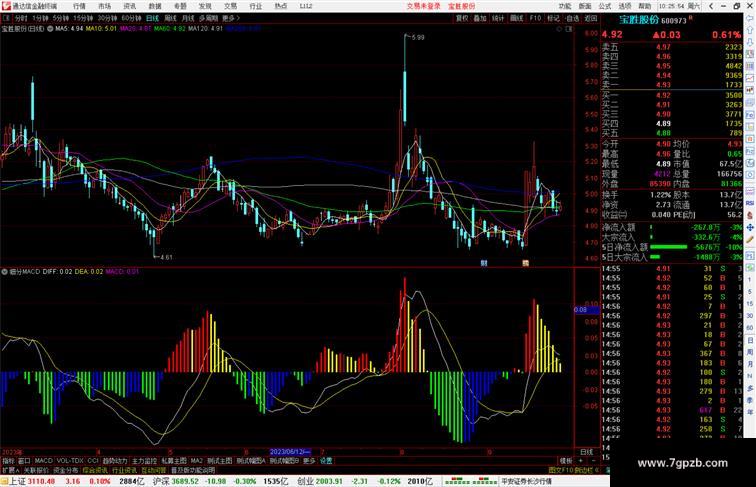Click the 日线 label at chart corner
756x487 pixels.
(586, 452)
